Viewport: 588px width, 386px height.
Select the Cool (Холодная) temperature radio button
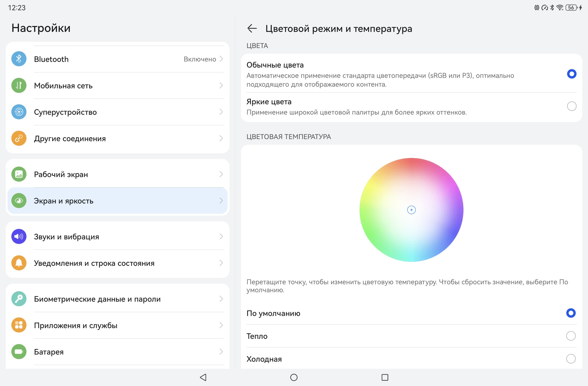571,359
